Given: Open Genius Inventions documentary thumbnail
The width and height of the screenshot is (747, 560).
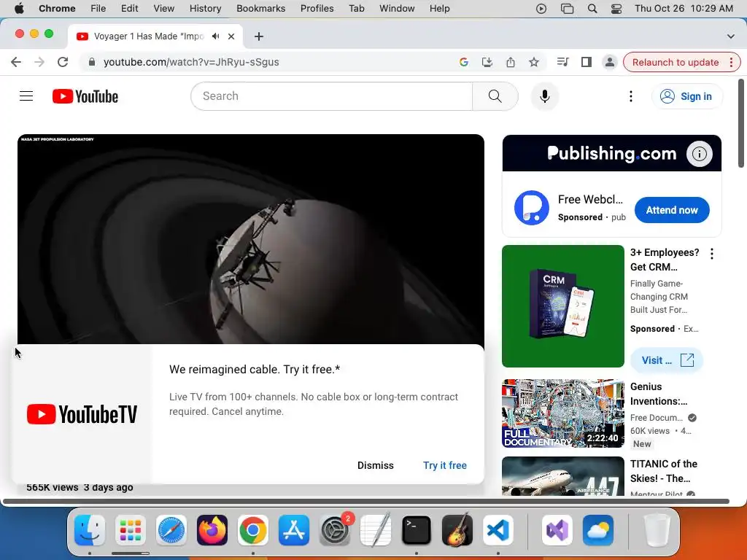Looking at the screenshot, I should click(562, 413).
